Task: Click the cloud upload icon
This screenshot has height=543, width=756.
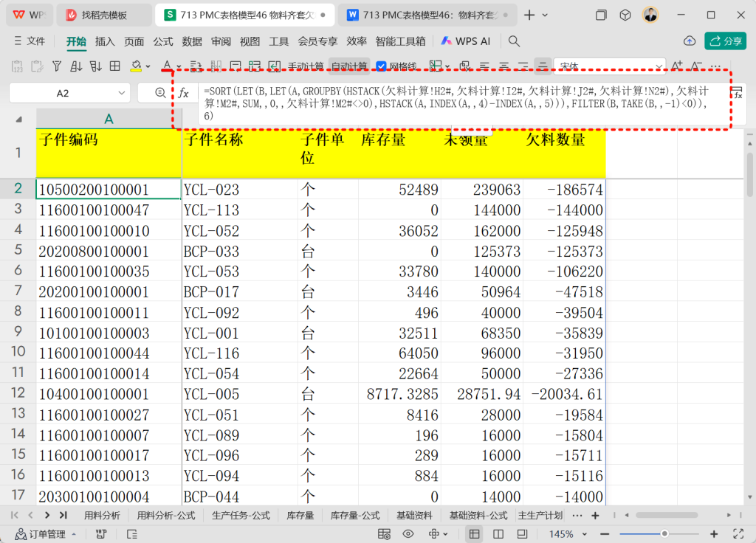Action: 690,41
